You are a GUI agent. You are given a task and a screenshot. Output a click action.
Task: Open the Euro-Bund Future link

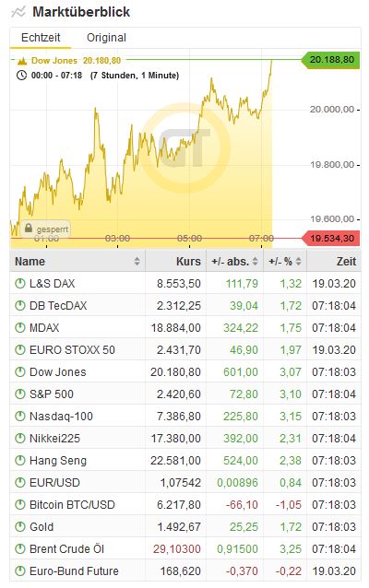pyautogui.click(x=74, y=571)
